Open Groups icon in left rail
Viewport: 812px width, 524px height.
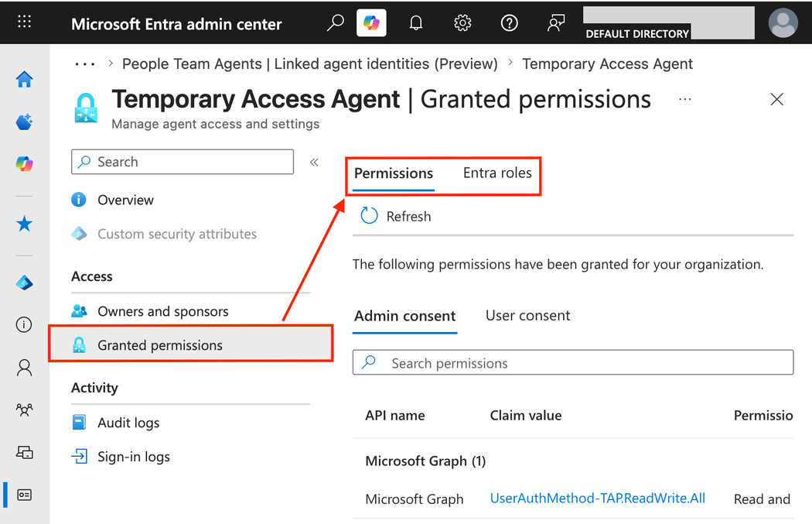24,410
